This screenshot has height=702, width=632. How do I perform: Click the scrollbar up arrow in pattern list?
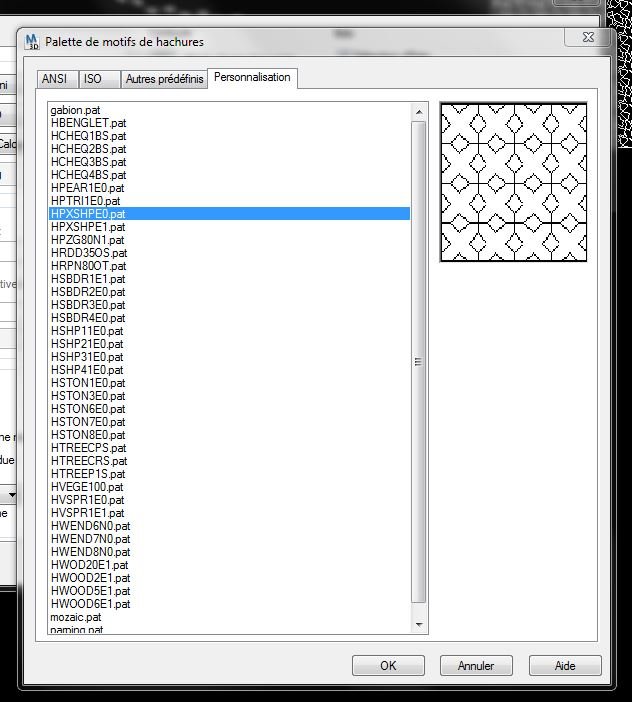coord(419,112)
